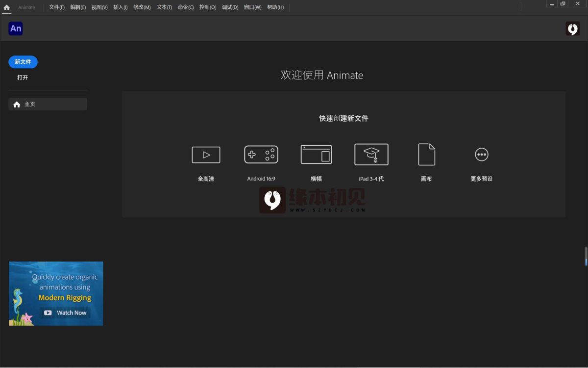Create a new 画布 canvas document icon

click(x=426, y=155)
